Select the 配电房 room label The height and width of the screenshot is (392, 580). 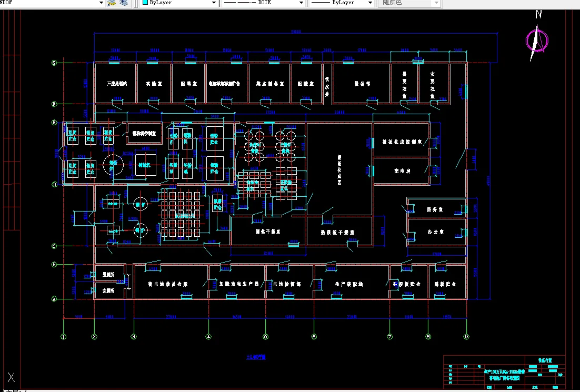click(402, 171)
